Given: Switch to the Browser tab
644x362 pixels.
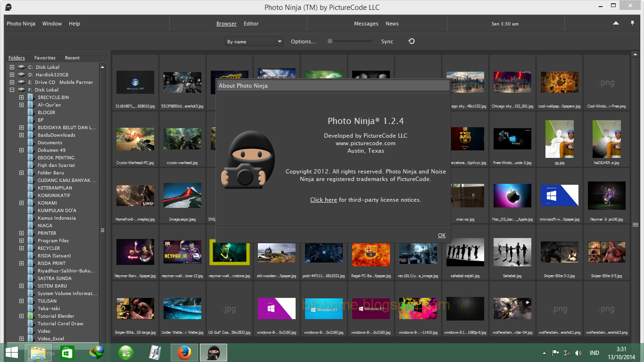Looking at the screenshot, I should click(x=226, y=24).
